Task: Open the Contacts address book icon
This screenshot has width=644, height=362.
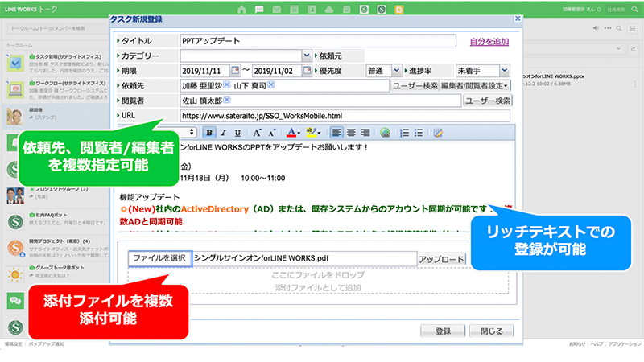Action: [312, 10]
